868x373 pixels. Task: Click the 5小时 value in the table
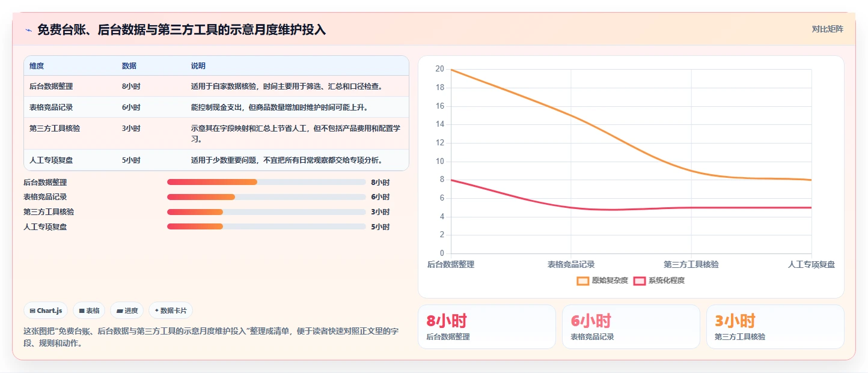point(131,160)
